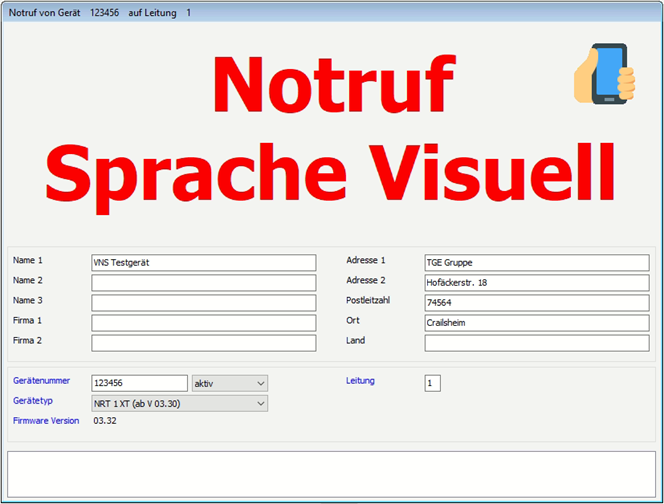Select the empty Name 3 input field
Screen dimensions: 664x504
[x=203, y=303]
